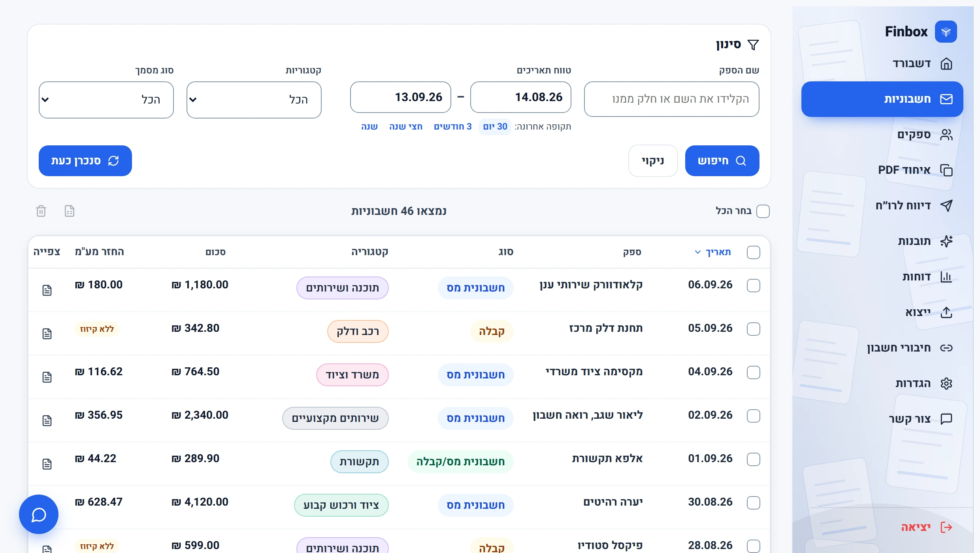Click the שם הספק search input
Viewport: 980px width, 553px height.
click(672, 99)
